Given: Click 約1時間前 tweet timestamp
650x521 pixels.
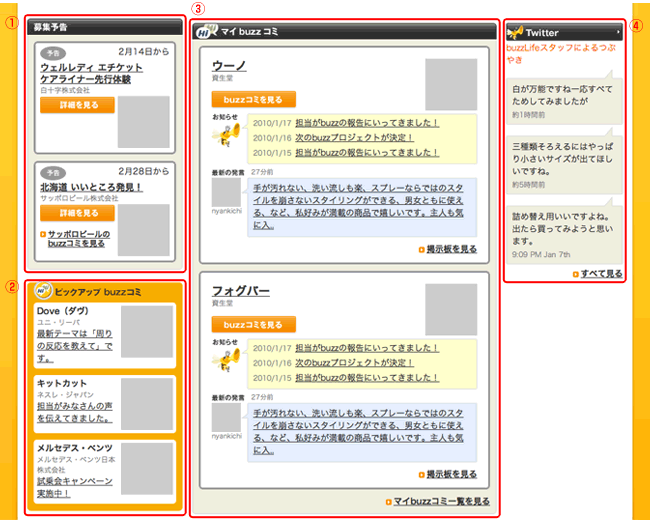Looking at the screenshot, I should click(528, 115).
